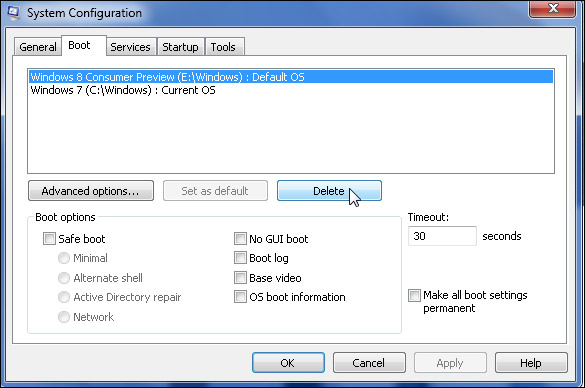Open Help for System Configuration

coord(531,363)
